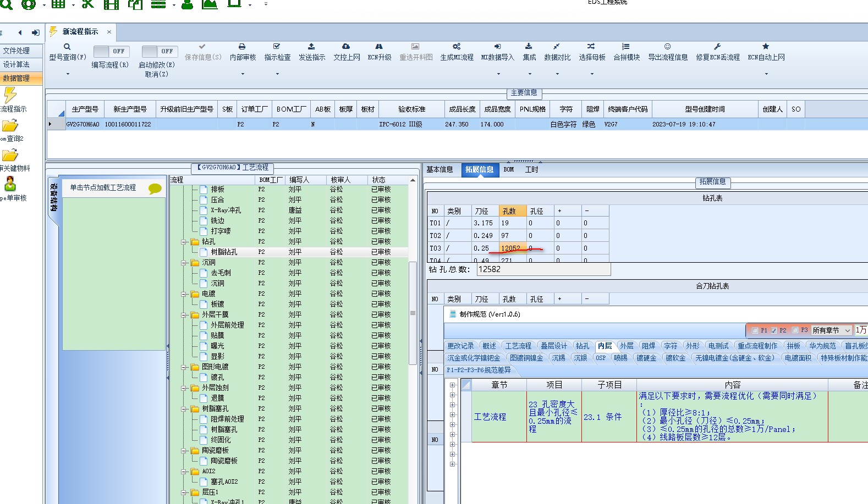The image size is (868, 504).
Task: Select the 陶瓷磨板 child tree row
Action: (x=289, y=461)
